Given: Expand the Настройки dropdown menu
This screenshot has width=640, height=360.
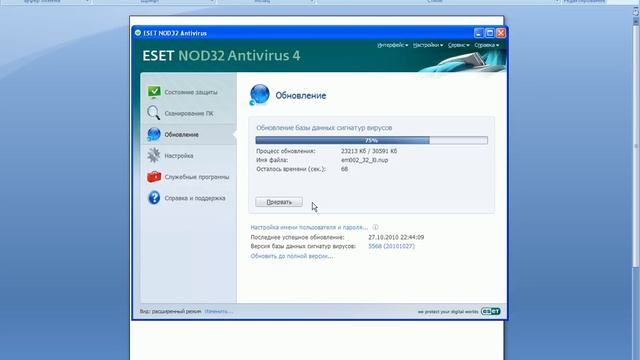Looking at the screenshot, I should pyautogui.click(x=428, y=45).
